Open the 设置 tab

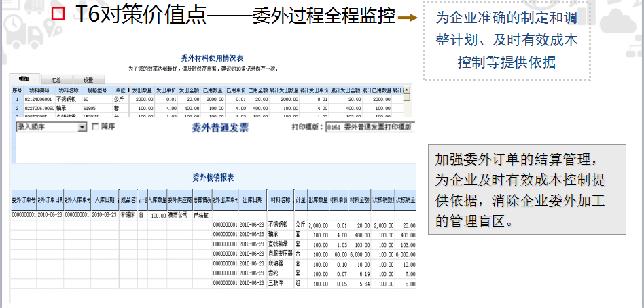[x=89, y=80]
